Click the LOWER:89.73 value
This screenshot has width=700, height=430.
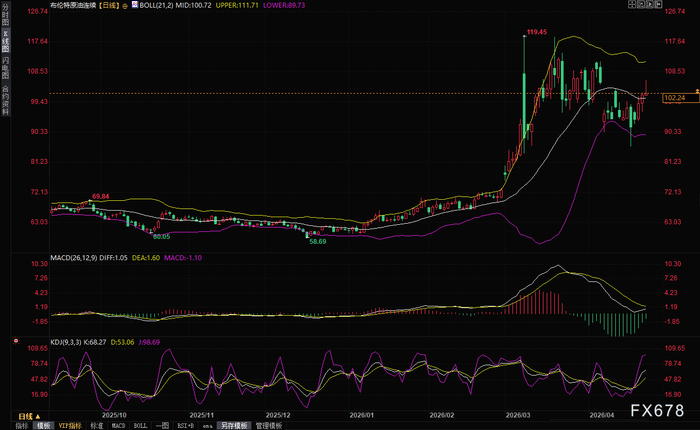pos(284,5)
